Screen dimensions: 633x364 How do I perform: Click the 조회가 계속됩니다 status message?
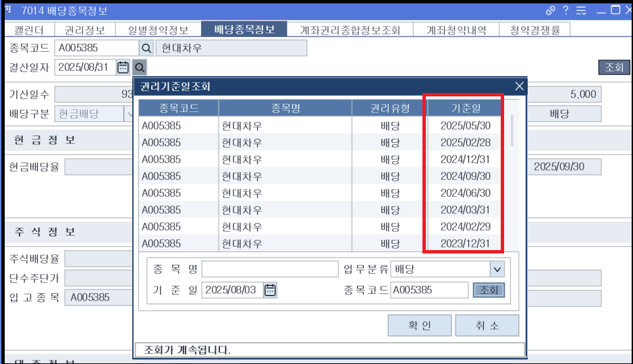pos(188,350)
